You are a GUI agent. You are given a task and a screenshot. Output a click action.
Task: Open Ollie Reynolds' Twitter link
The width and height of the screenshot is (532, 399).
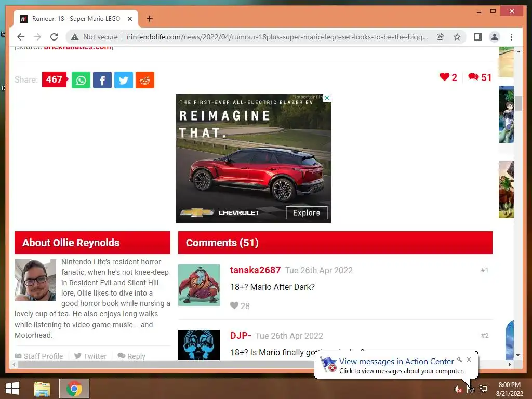(x=90, y=356)
